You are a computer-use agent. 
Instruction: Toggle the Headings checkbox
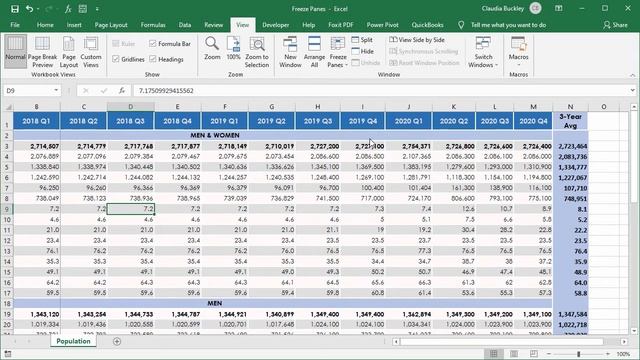pos(166,59)
